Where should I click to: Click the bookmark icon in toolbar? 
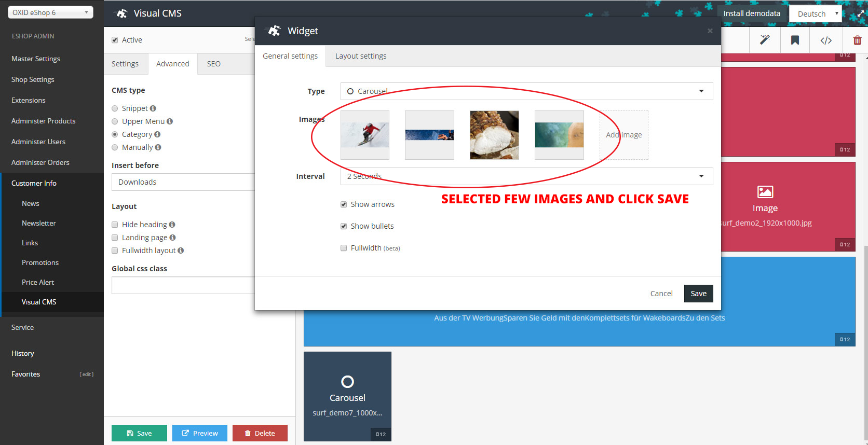[x=795, y=40]
